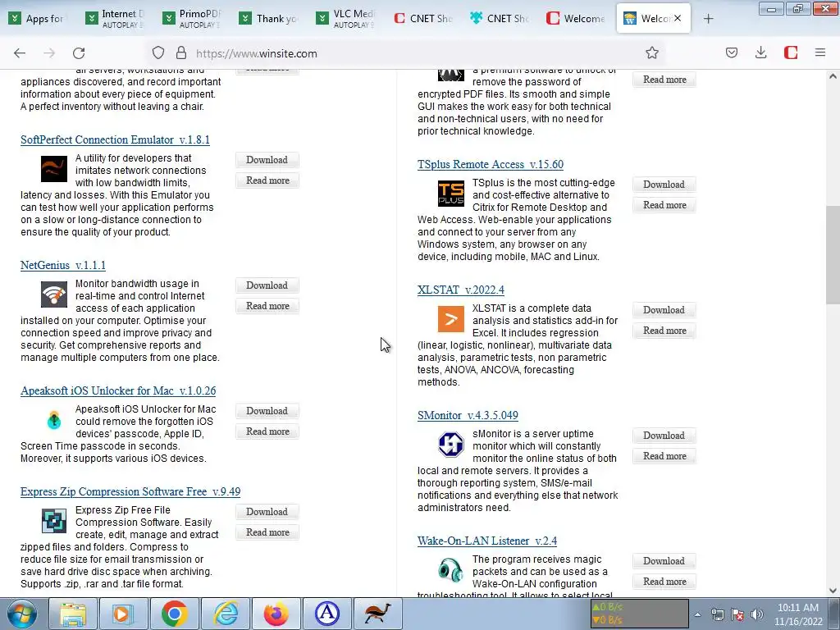Switch to the Apps for tab
Screen dimensions: 840x630
(x=38, y=19)
